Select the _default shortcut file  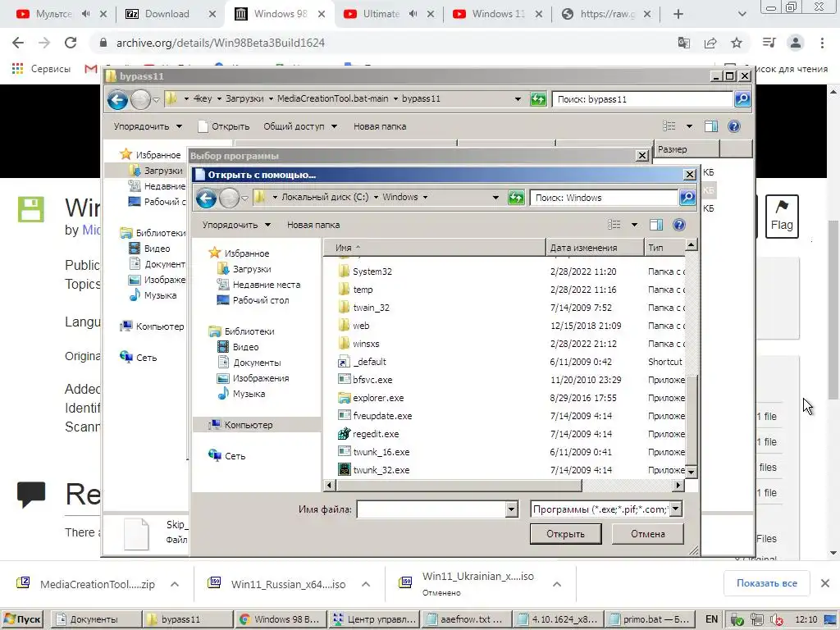(x=369, y=362)
